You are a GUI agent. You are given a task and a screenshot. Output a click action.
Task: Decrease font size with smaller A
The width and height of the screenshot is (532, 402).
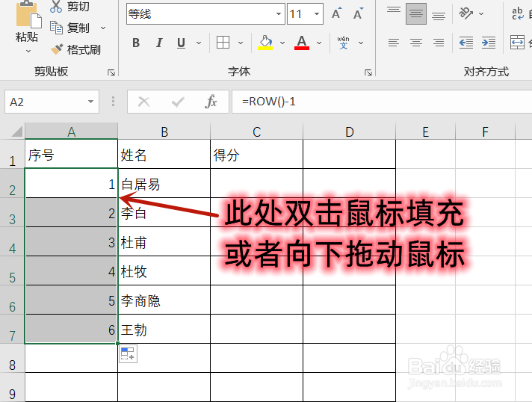[x=358, y=13]
